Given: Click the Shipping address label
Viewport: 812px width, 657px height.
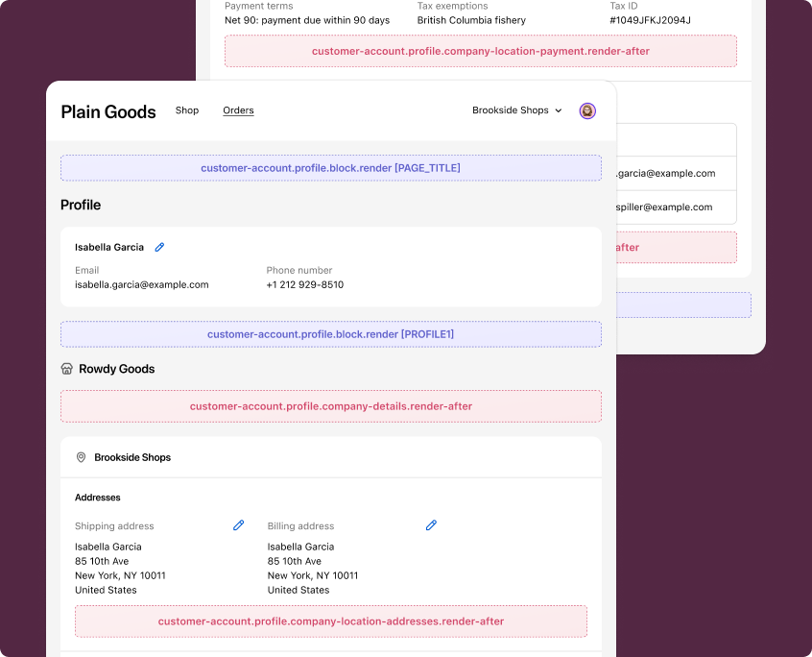Looking at the screenshot, I should pos(114,526).
